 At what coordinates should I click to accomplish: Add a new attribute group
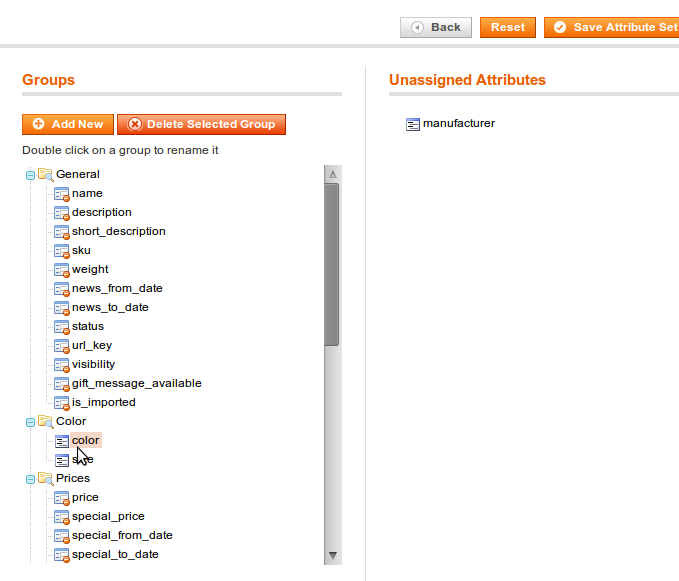tap(68, 124)
